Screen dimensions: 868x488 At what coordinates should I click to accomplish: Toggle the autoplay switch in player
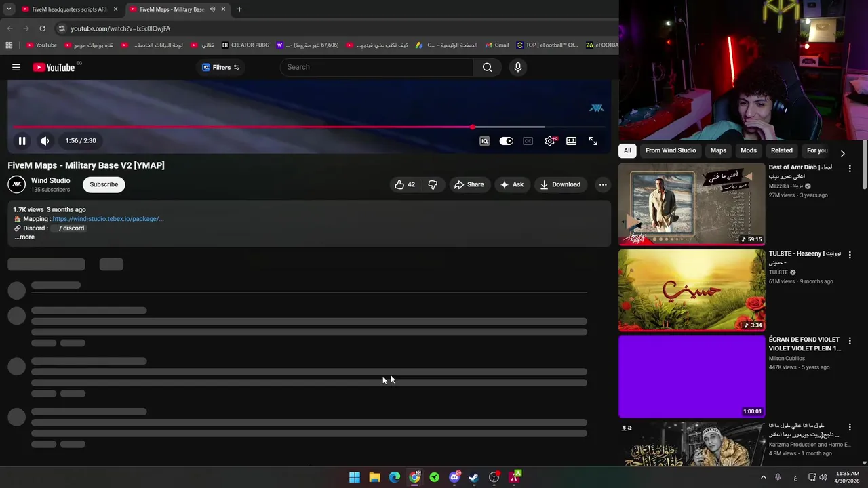pos(507,141)
